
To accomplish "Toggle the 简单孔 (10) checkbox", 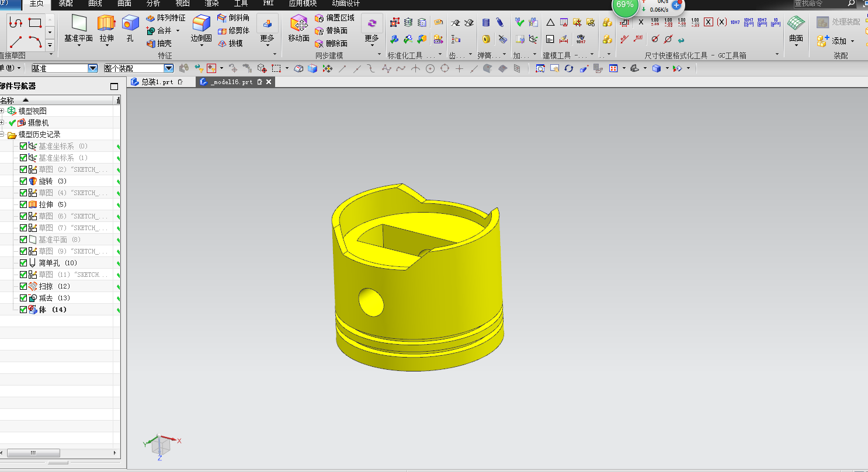I will click(x=23, y=263).
